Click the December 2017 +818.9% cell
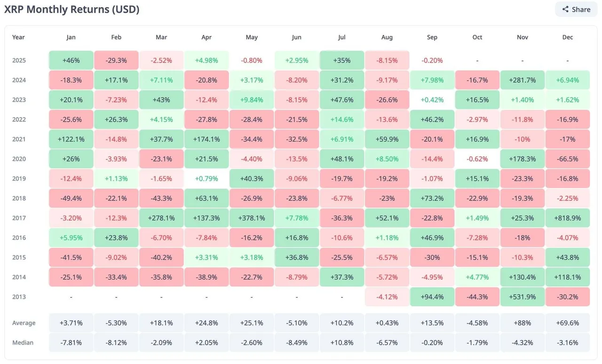Viewport: 602px width, 364px height. (x=568, y=218)
